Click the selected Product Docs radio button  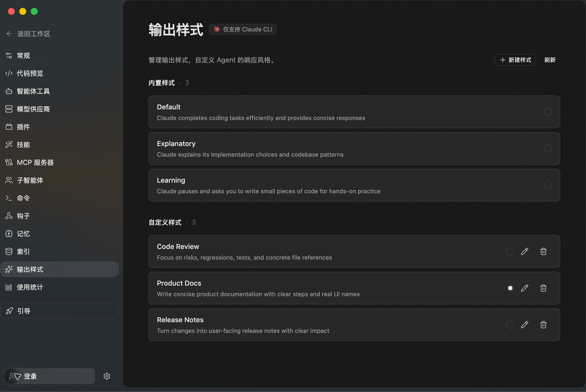click(510, 288)
